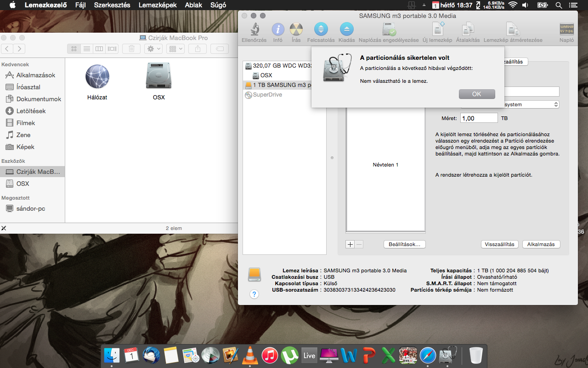This screenshot has width=588, height=368.
Task: Click Naplózás engedélyezése toolbar icon
Action: 389,29
